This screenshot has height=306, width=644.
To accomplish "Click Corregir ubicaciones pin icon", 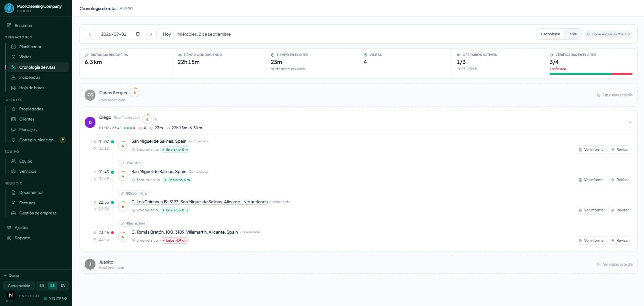I will tap(13, 140).
